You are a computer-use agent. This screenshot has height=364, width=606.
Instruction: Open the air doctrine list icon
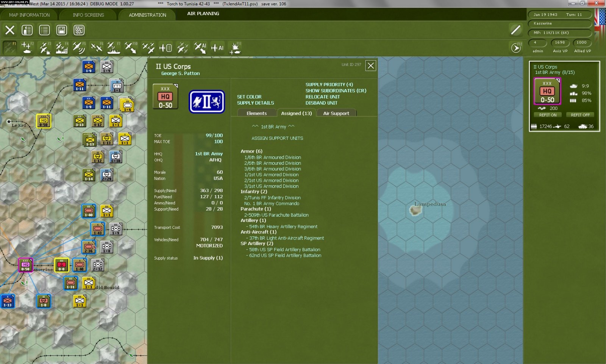(x=166, y=48)
